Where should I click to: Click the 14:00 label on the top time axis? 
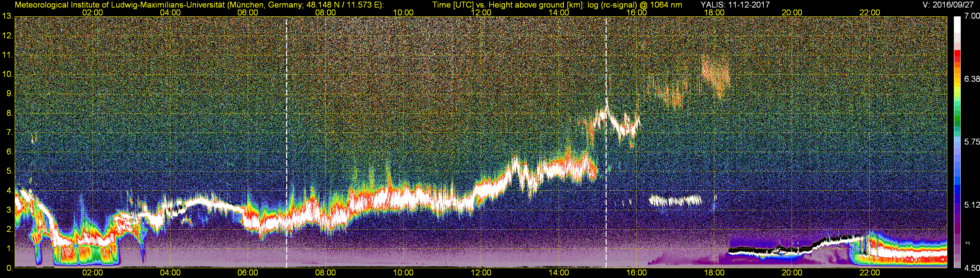coord(559,12)
